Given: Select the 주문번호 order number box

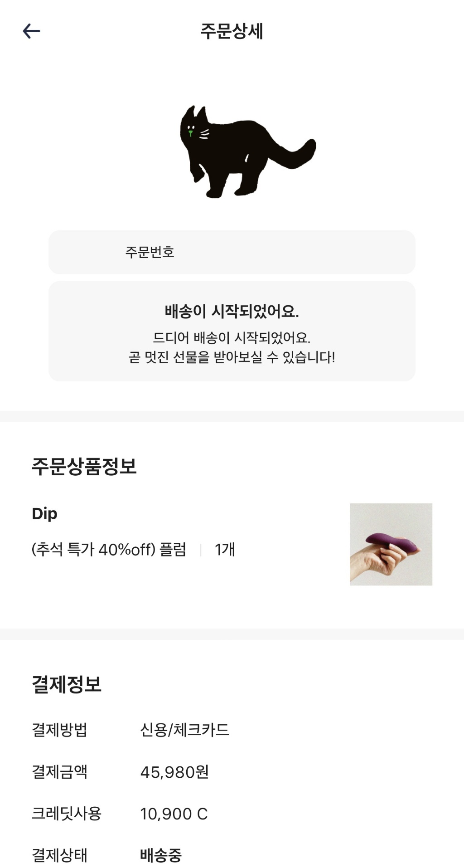Looking at the screenshot, I should tap(232, 252).
